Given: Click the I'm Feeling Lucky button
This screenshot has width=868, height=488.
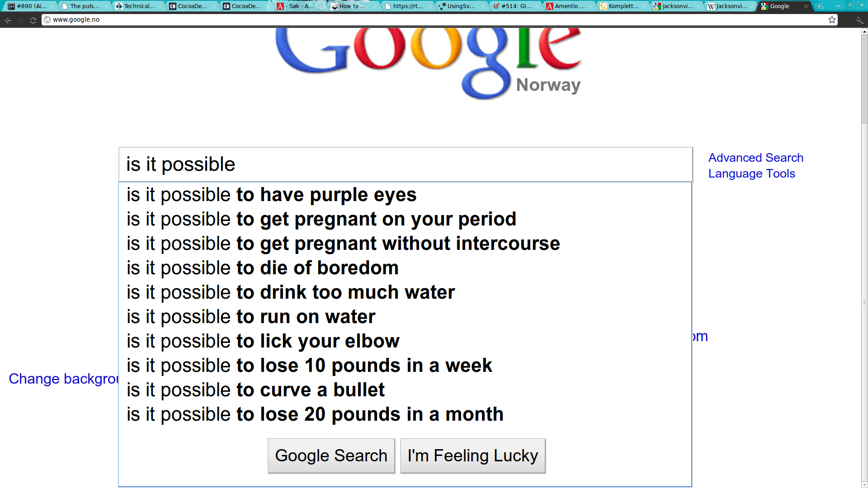Looking at the screenshot, I should click(473, 455).
